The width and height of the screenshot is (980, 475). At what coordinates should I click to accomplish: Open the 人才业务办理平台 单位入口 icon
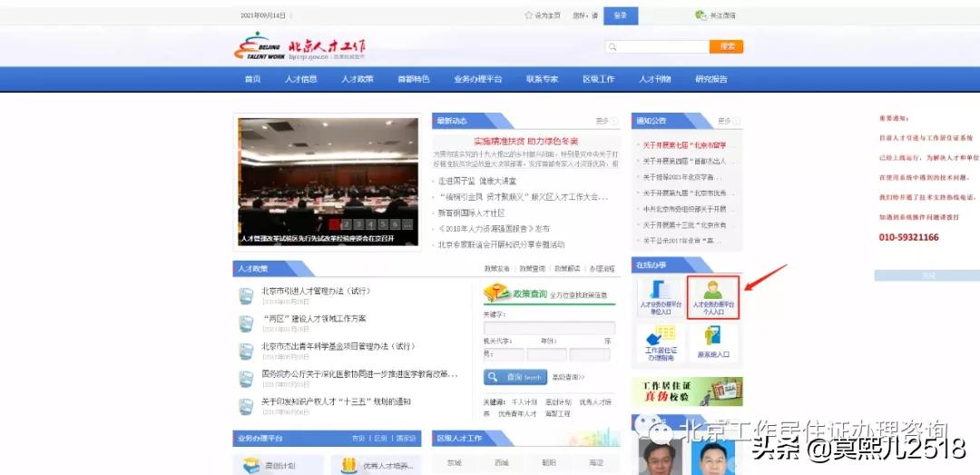click(660, 297)
